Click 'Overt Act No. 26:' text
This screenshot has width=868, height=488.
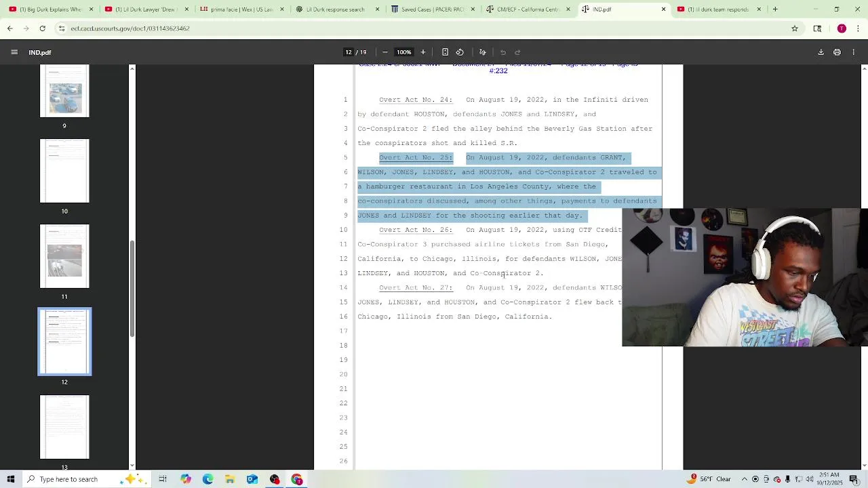[x=415, y=230]
